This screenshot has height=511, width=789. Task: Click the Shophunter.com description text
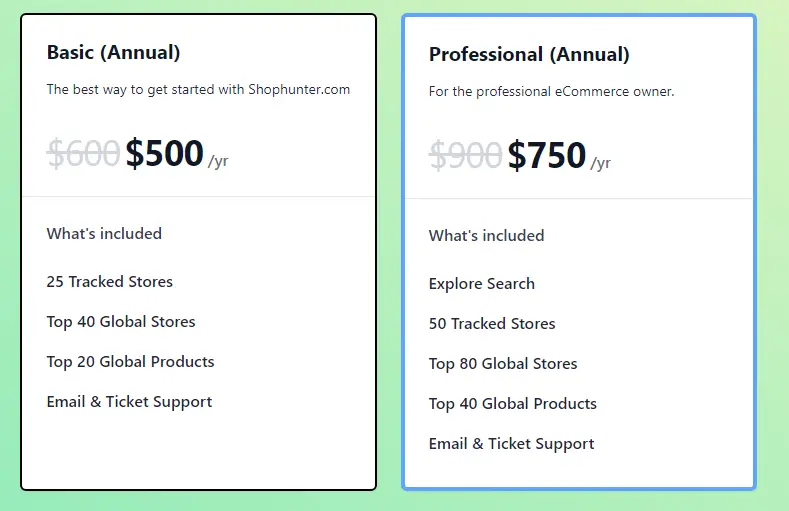point(198,90)
